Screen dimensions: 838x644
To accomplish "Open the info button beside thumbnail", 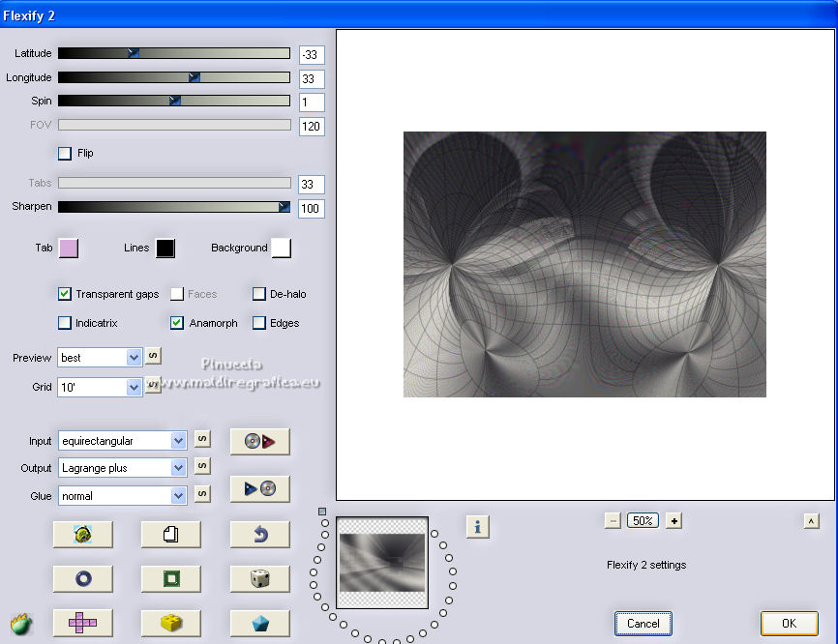I will tap(478, 526).
